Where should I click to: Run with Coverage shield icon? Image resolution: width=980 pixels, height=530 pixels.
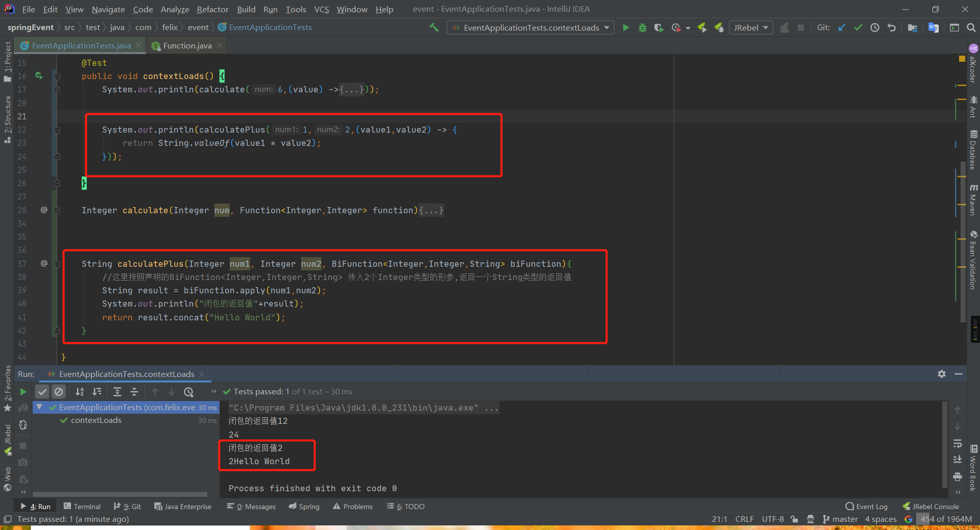click(x=659, y=28)
